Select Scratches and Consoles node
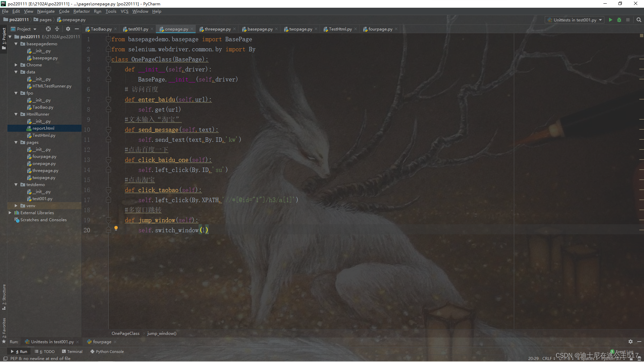The image size is (644, 362). click(x=44, y=220)
